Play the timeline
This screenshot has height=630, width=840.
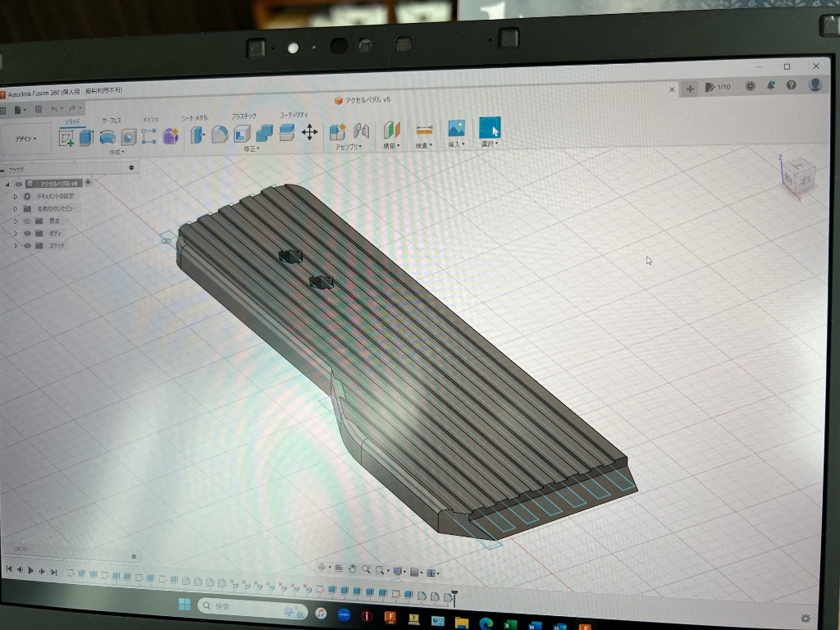[x=30, y=571]
